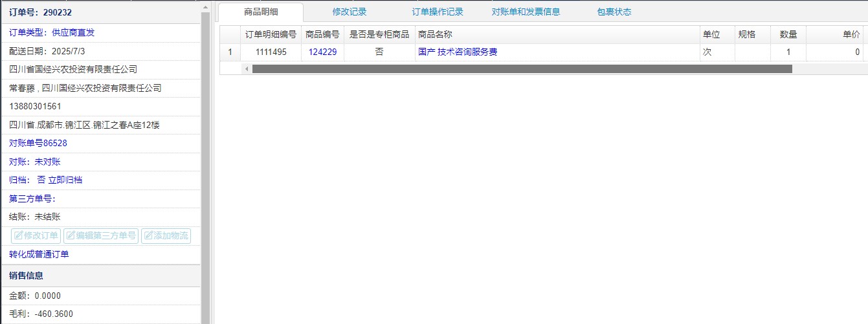Click the 是否是专柜商品 column header
The height and width of the screenshot is (324, 868).
click(379, 34)
